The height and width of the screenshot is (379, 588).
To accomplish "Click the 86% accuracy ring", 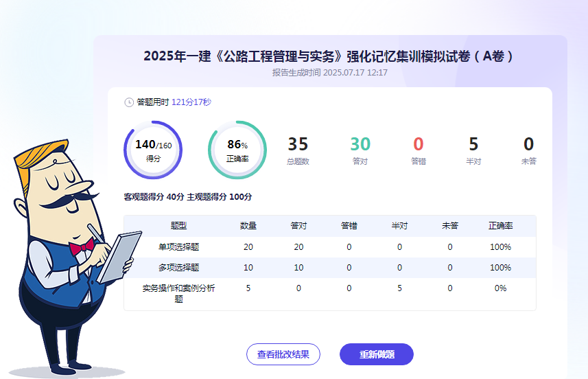I will 237,150.
